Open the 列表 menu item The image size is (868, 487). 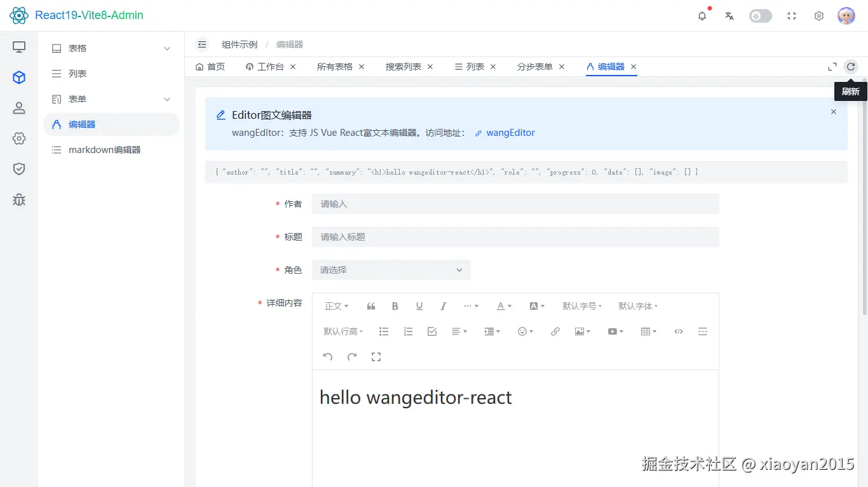point(111,74)
